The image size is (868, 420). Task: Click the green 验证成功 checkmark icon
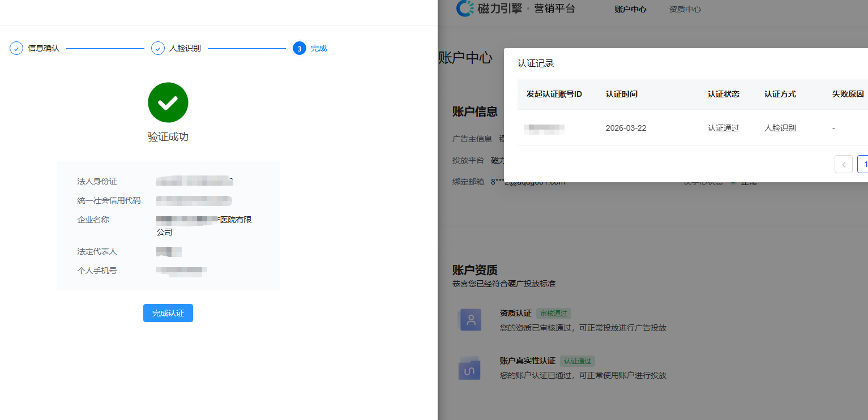pyautogui.click(x=168, y=102)
